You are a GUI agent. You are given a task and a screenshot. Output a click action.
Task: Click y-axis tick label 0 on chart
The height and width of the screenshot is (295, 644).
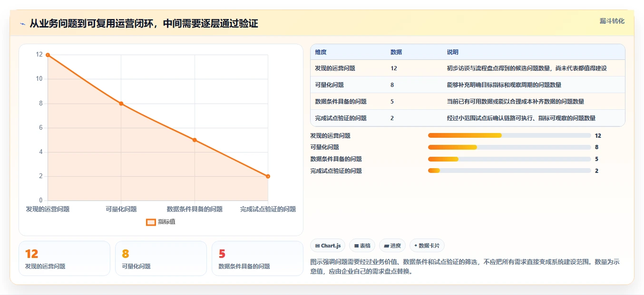coord(40,200)
